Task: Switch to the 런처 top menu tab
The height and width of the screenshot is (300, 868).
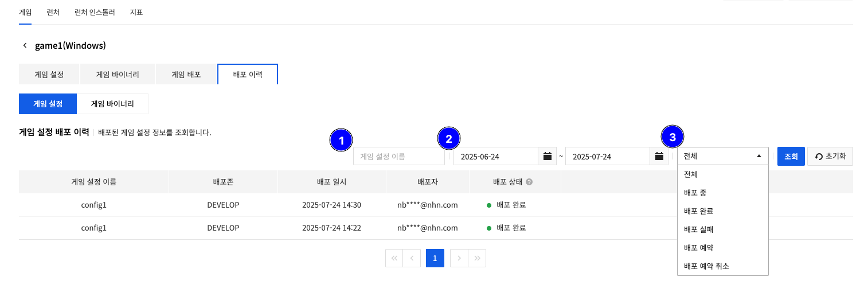Action: click(x=53, y=12)
